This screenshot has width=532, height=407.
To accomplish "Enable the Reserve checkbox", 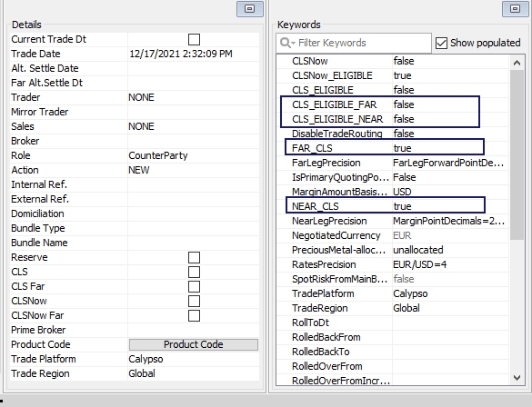I will tap(194, 257).
